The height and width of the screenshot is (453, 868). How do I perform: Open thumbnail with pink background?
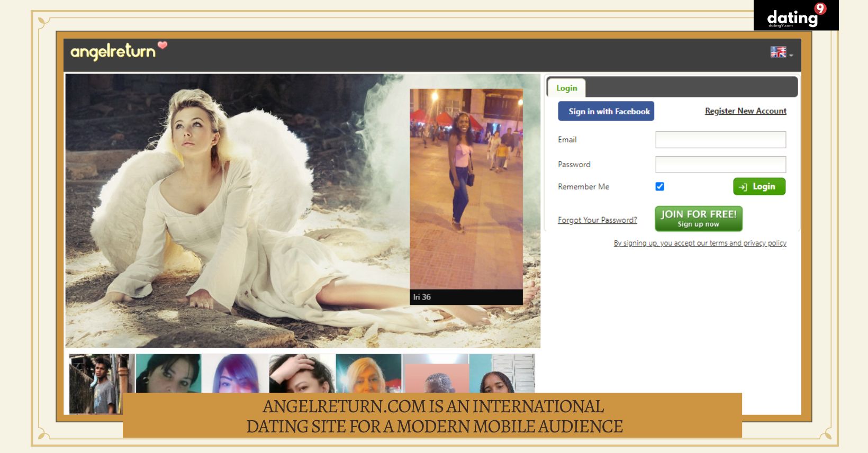click(x=435, y=374)
